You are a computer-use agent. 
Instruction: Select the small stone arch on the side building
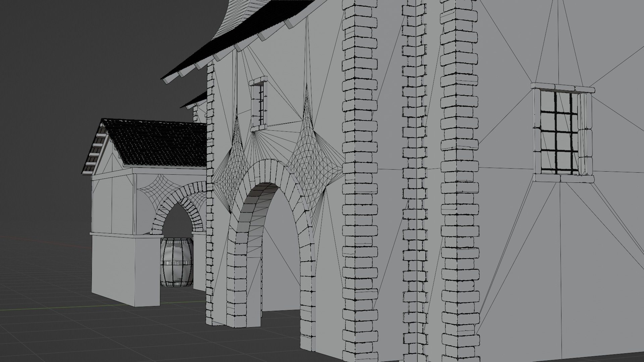179,207
